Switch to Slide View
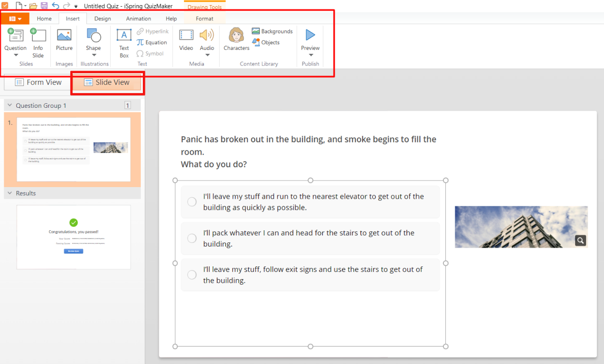The image size is (604, 364). tap(107, 82)
